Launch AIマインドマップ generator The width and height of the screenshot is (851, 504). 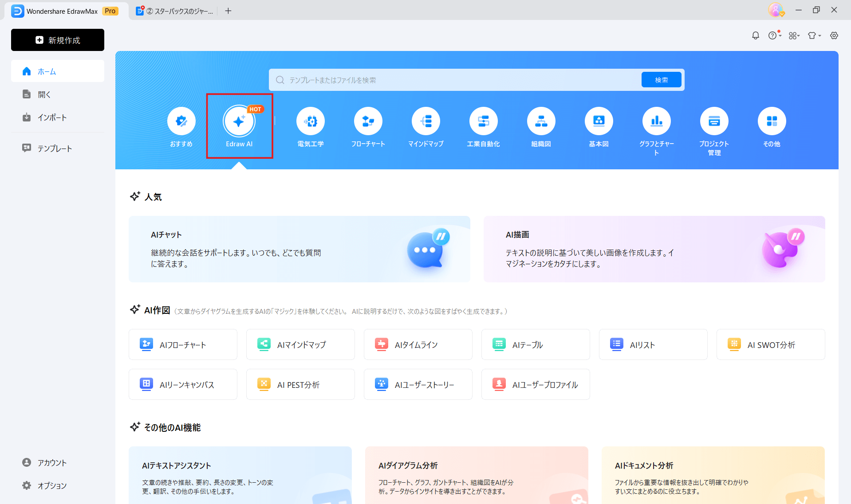(300, 344)
